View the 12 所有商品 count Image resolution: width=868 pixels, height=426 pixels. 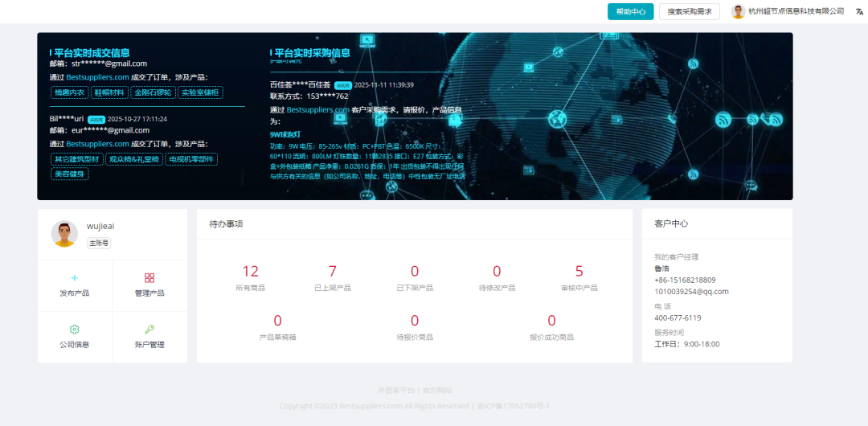[251, 272]
